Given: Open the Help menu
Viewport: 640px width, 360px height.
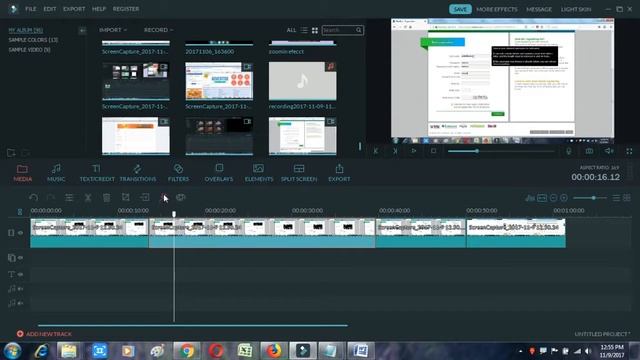Looking at the screenshot, I should click(99, 9).
